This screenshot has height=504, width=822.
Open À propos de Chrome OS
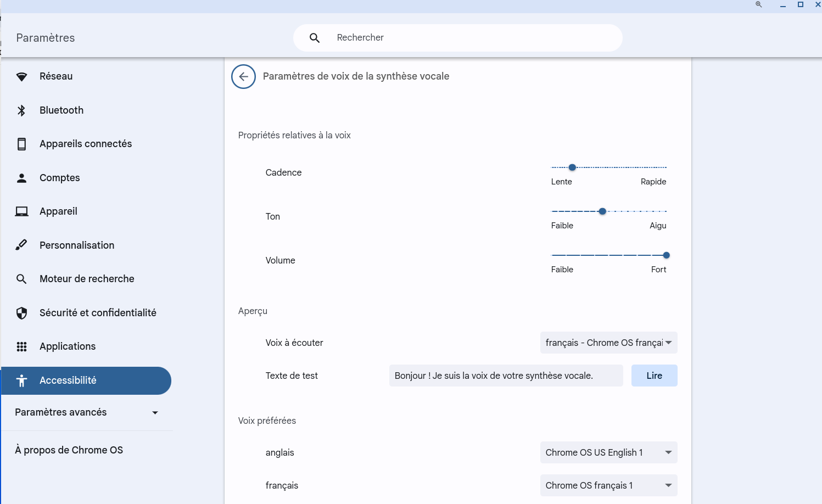click(69, 450)
